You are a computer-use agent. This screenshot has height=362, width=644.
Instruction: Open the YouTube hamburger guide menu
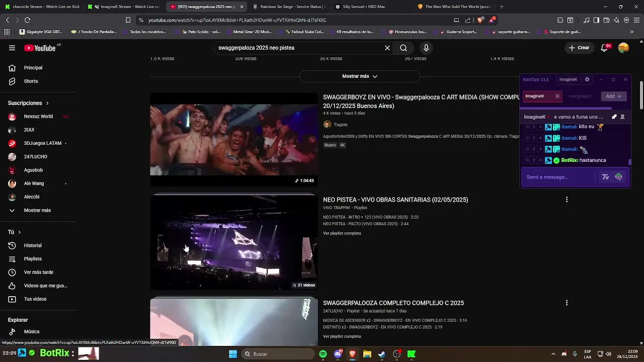pyautogui.click(x=12, y=48)
